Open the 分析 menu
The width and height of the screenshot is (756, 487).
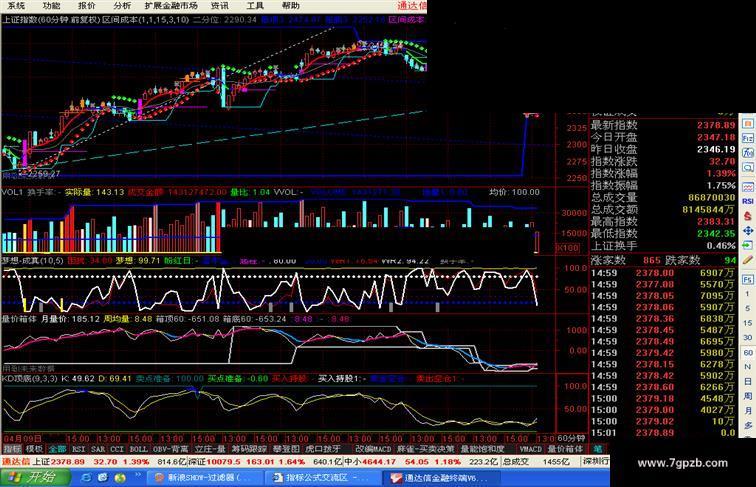pyautogui.click(x=122, y=5)
